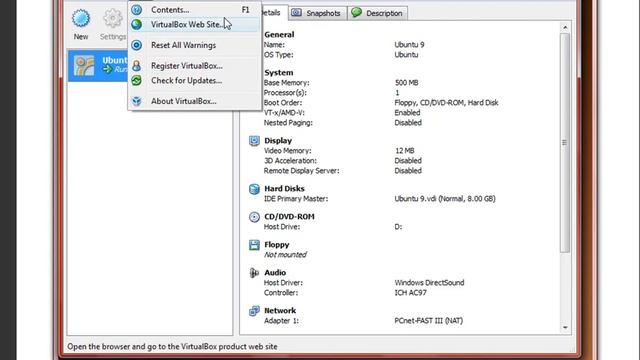This screenshot has height=360, width=640.
Task: Click the Network section icon
Action: 254,311
